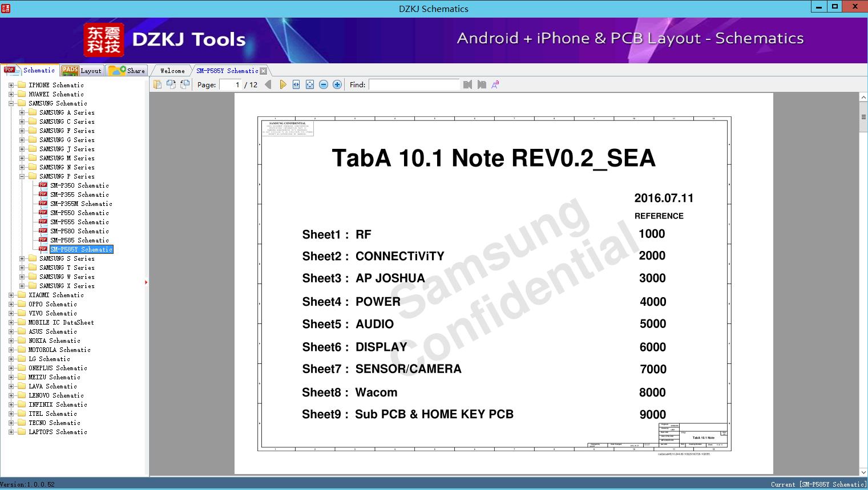The width and height of the screenshot is (868, 490).
Task: Click the fit-to-width icon
Action: click(x=296, y=84)
